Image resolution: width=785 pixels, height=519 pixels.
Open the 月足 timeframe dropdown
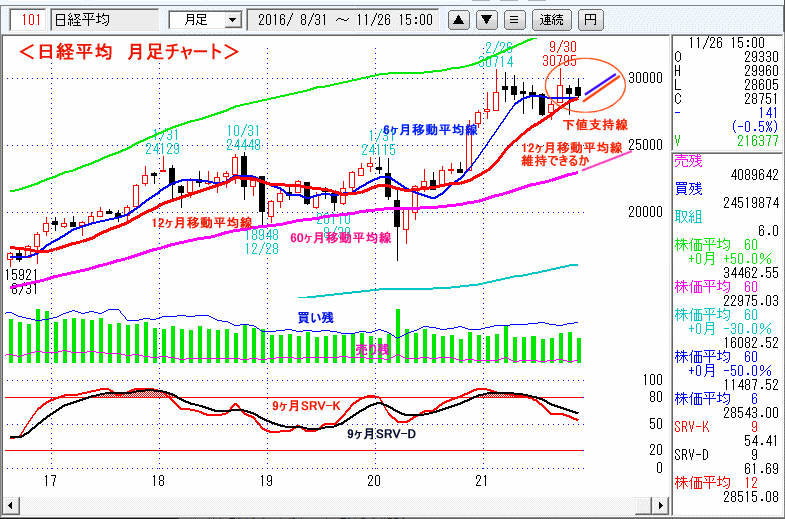(205, 19)
